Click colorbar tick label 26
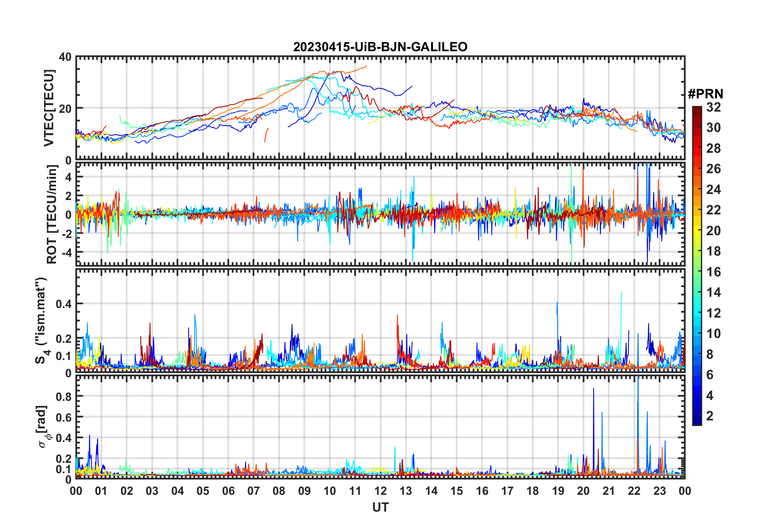761x532 pixels. [713, 169]
